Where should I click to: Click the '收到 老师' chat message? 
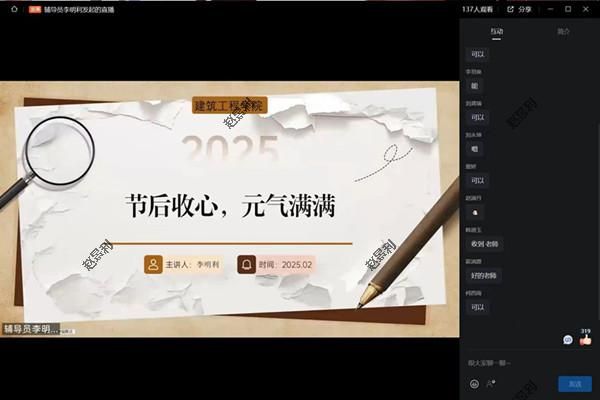pyautogui.click(x=484, y=243)
